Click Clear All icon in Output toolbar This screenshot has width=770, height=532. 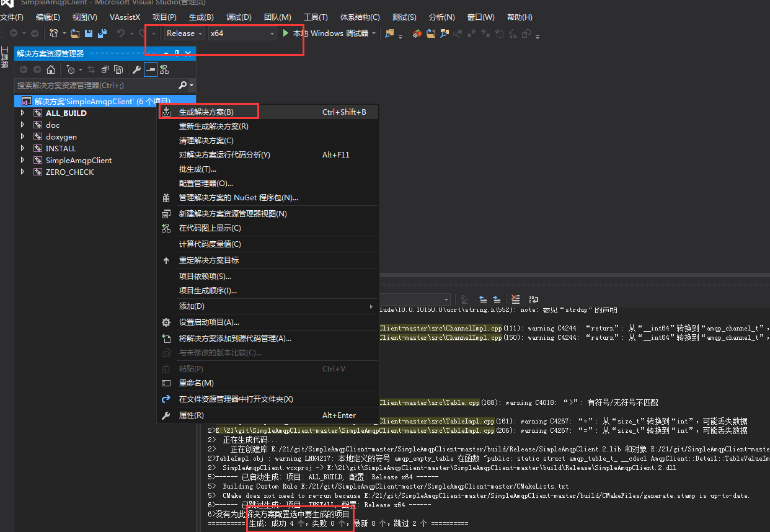click(516, 299)
